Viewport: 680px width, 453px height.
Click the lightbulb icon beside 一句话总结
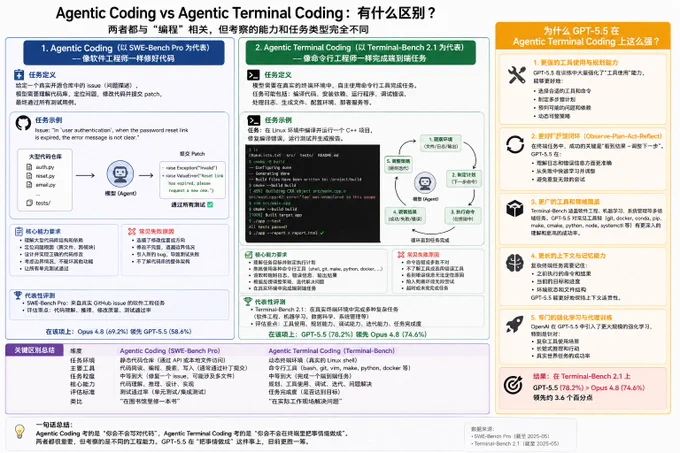[x=20, y=432]
